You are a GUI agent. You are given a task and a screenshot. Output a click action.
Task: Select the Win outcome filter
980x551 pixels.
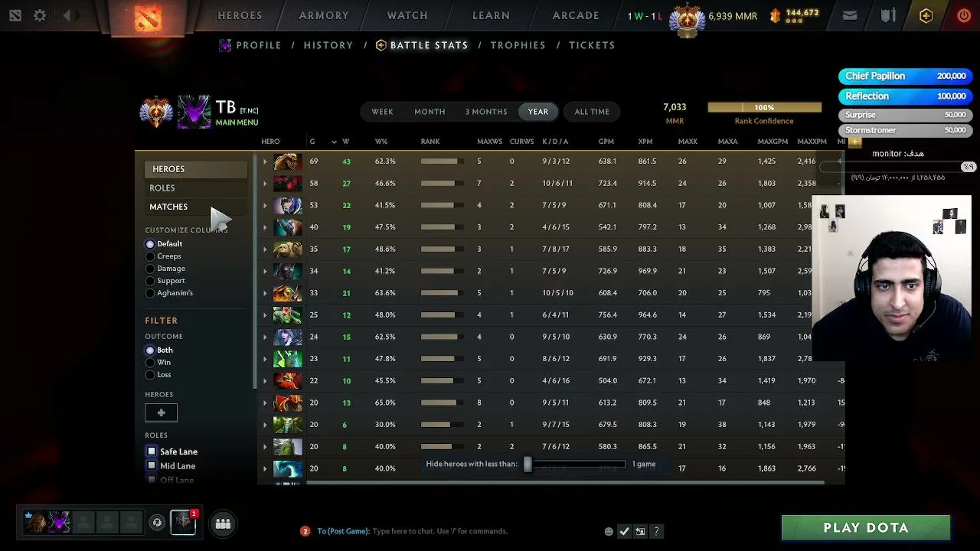click(x=150, y=363)
